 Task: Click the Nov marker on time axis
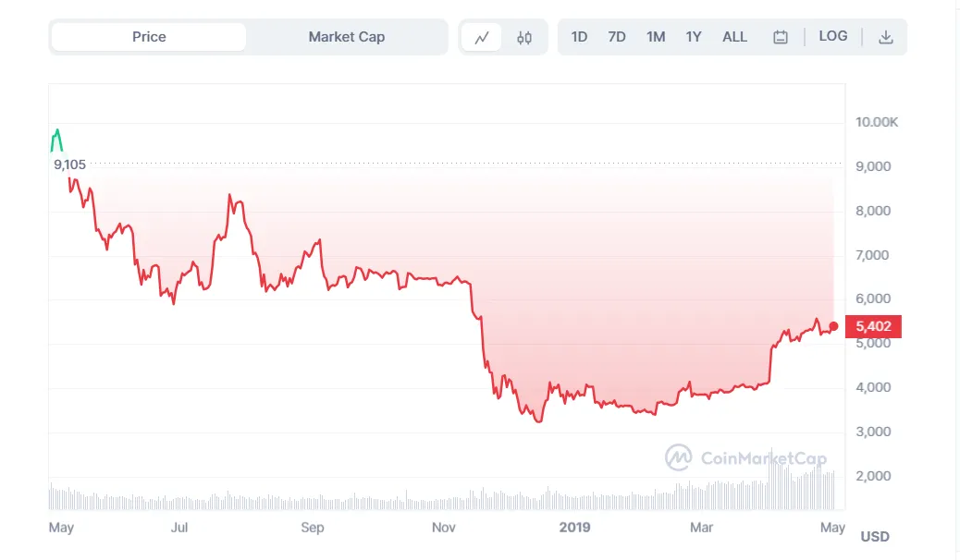pyautogui.click(x=444, y=528)
